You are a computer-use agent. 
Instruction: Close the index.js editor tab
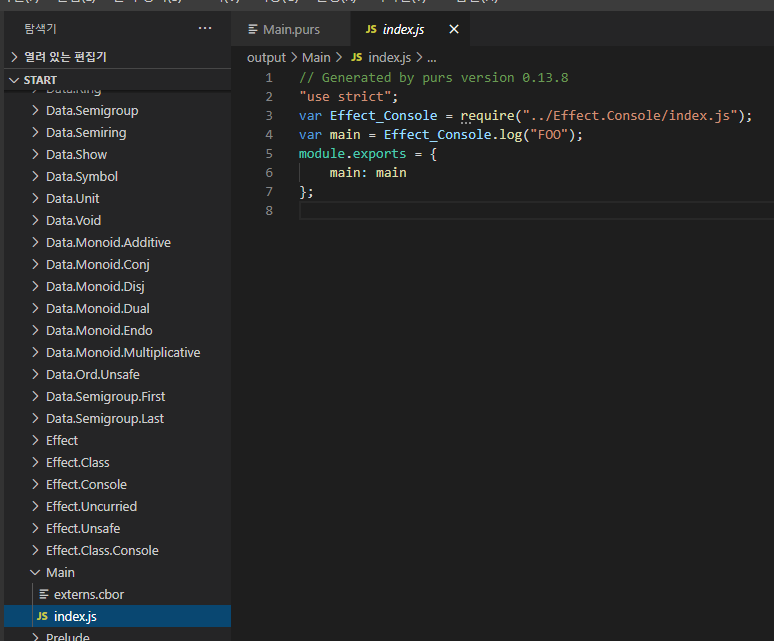454,30
